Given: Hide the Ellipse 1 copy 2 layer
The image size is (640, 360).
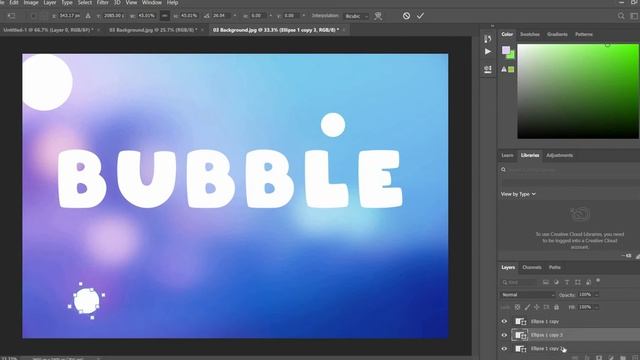Looking at the screenshot, I should click(x=504, y=349).
